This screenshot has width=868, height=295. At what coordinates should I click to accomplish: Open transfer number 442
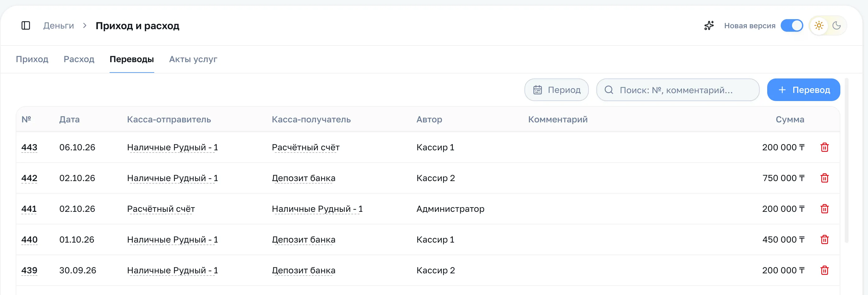tap(29, 178)
